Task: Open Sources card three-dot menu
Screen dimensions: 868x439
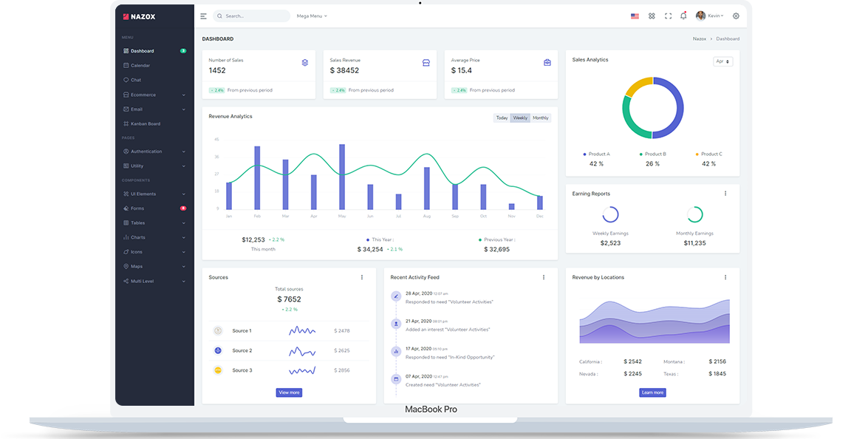Action: point(362,277)
